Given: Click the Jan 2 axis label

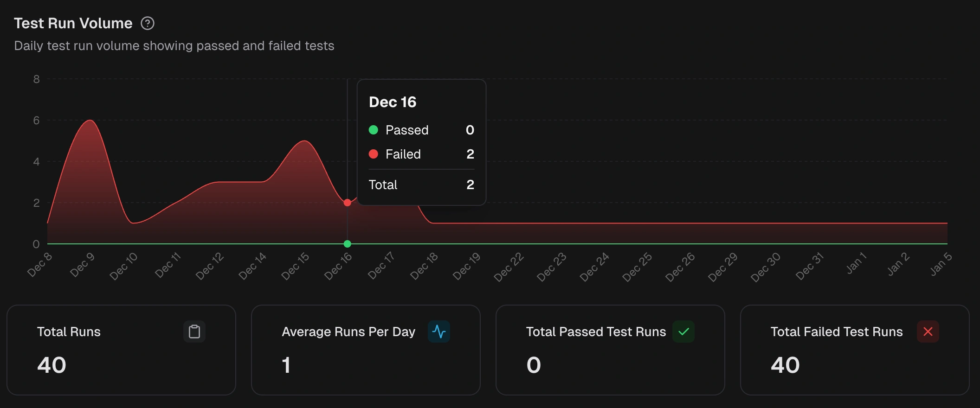Looking at the screenshot, I should point(898,264).
